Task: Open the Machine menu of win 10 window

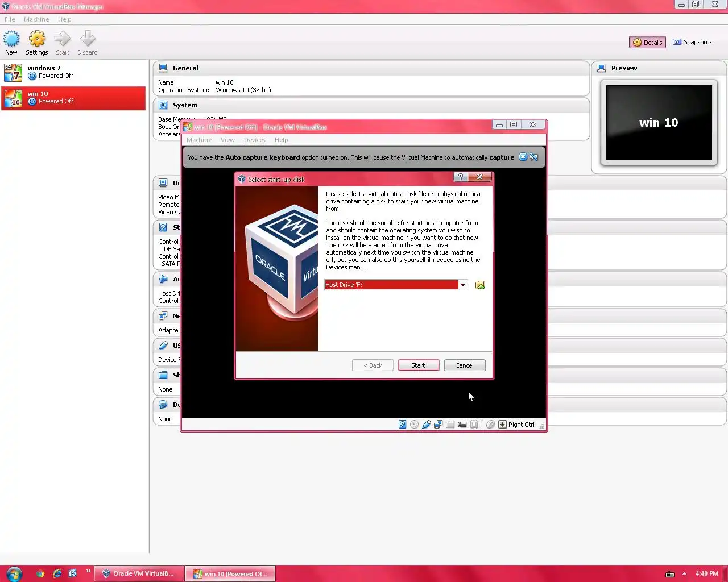Action: point(199,140)
